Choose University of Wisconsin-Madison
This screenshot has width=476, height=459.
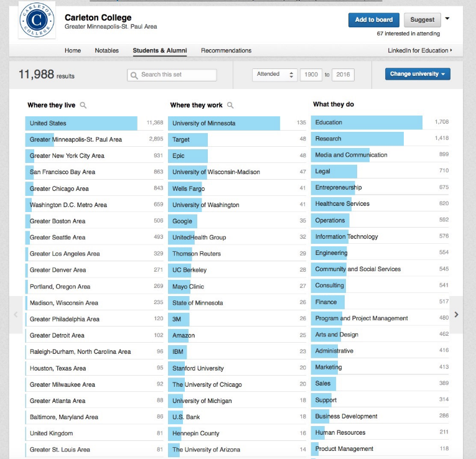tap(237, 172)
